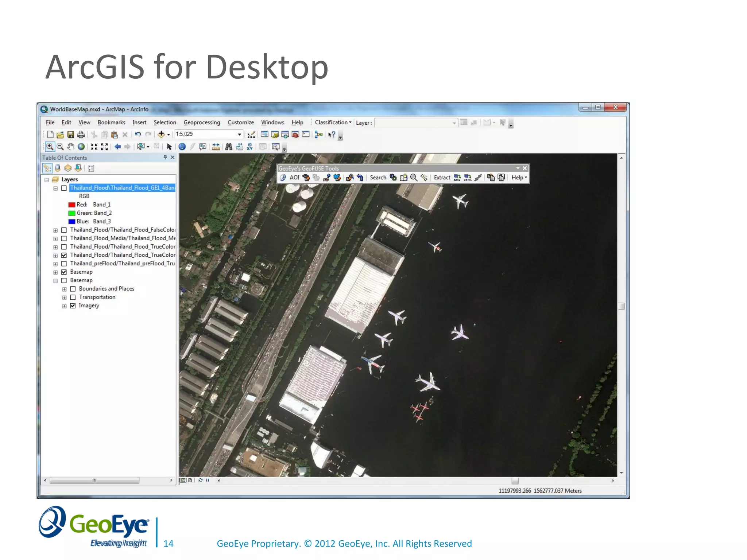Screen dimensions: 747x560
Task: Expand the Transportation layer node
Action: pyautogui.click(x=64, y=298)
